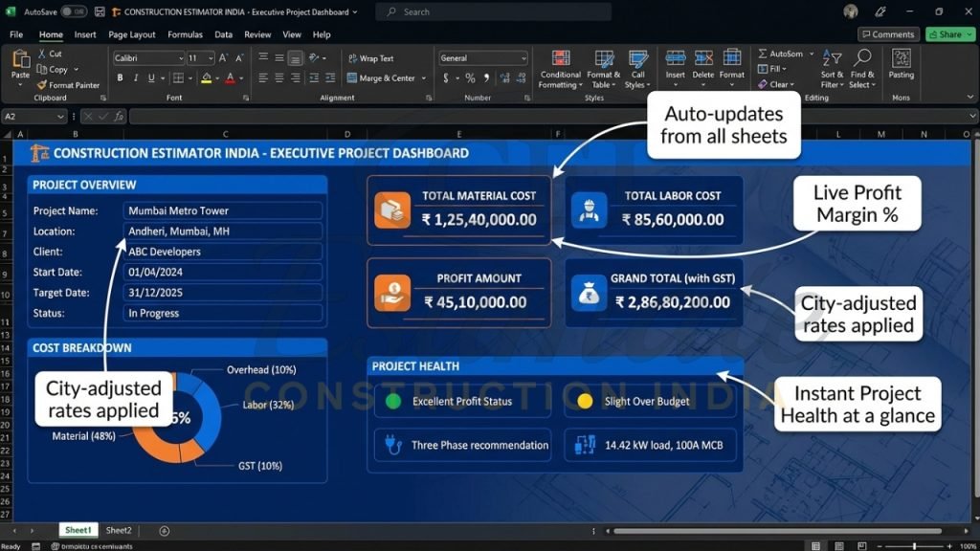Open the Clear dropdown
The height and width of the screenshot is (551, 980).
775,84
